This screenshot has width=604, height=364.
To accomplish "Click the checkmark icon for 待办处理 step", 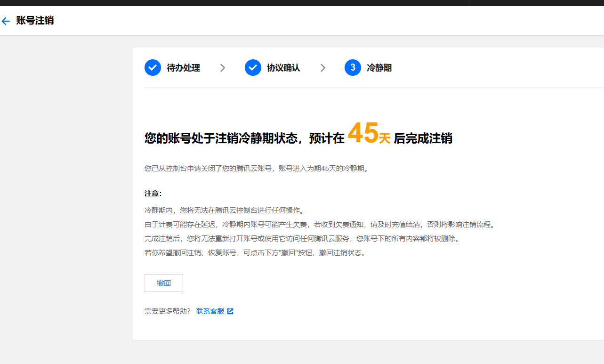I will coord(153,68).
